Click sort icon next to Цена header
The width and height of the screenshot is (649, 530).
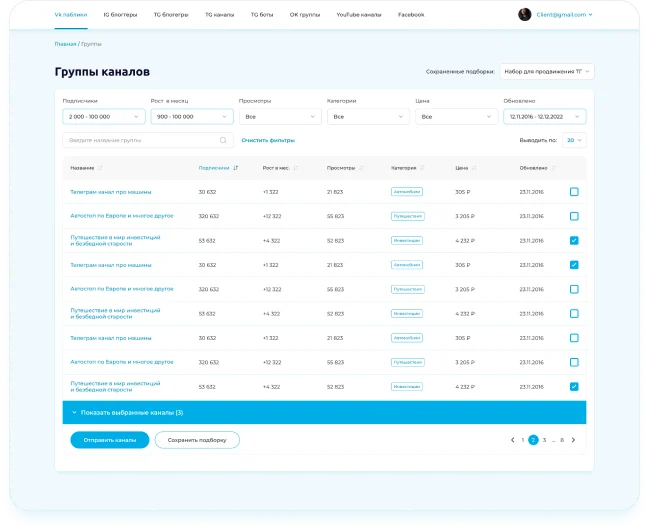[476, 168]
